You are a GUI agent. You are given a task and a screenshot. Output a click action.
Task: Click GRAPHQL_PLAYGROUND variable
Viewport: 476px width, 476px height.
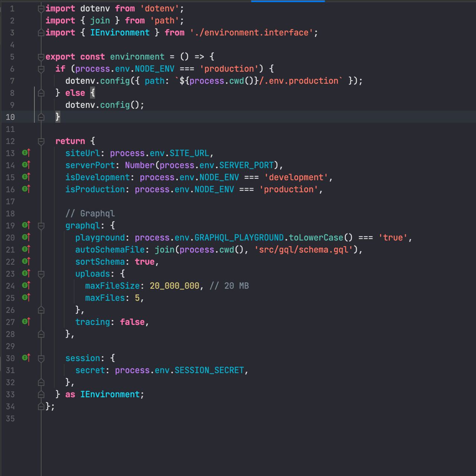point(239,238)
